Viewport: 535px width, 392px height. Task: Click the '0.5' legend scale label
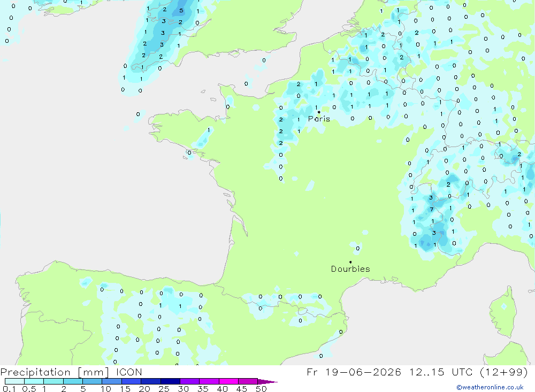click(29, 389)
